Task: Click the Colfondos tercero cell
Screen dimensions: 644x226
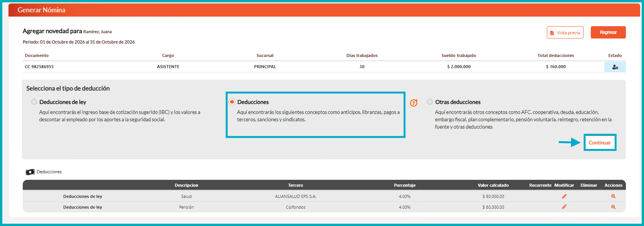Action: [296, 207]
